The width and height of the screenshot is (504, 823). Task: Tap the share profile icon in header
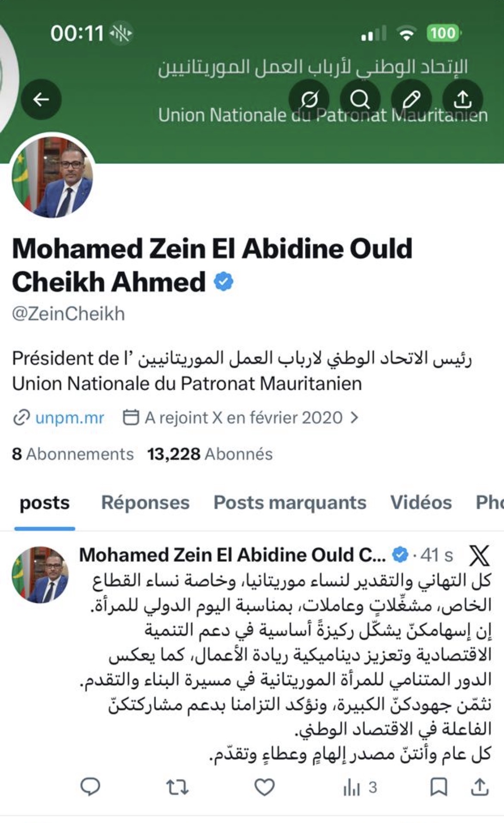pos(463,100)
